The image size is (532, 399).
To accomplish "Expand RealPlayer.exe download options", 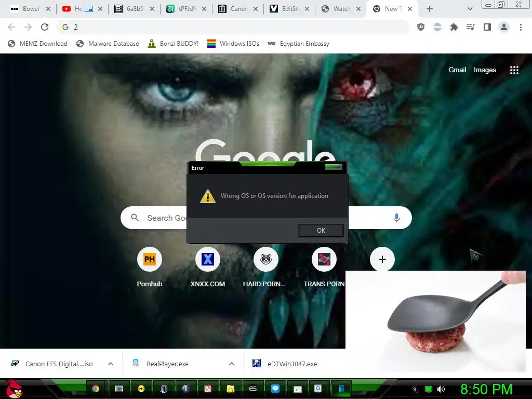I will (x=232, y=364).
